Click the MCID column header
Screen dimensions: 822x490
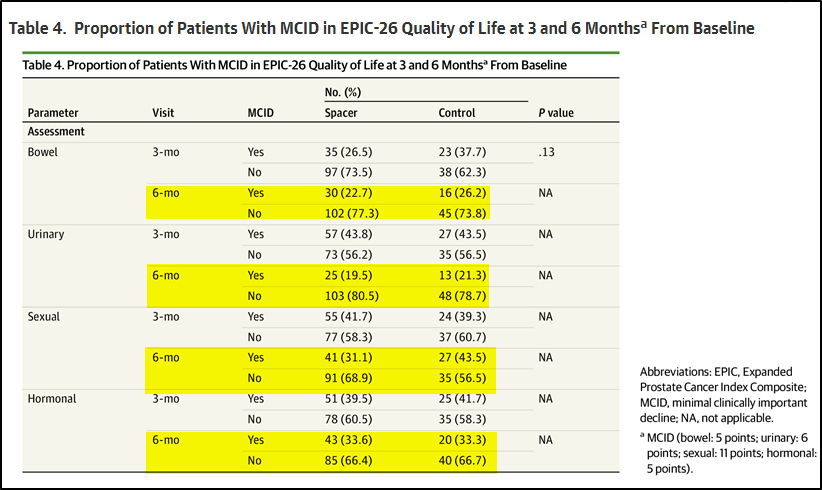[260, 113]
